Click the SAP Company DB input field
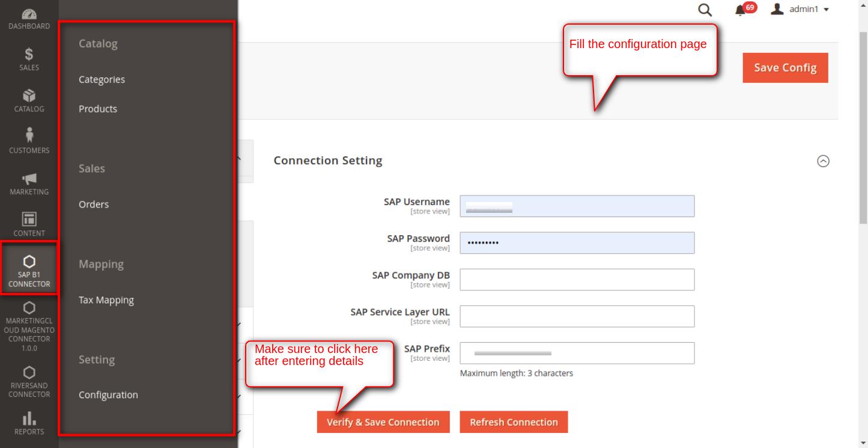868x448 pixels. pyautogui.click(x=577, y=280)
